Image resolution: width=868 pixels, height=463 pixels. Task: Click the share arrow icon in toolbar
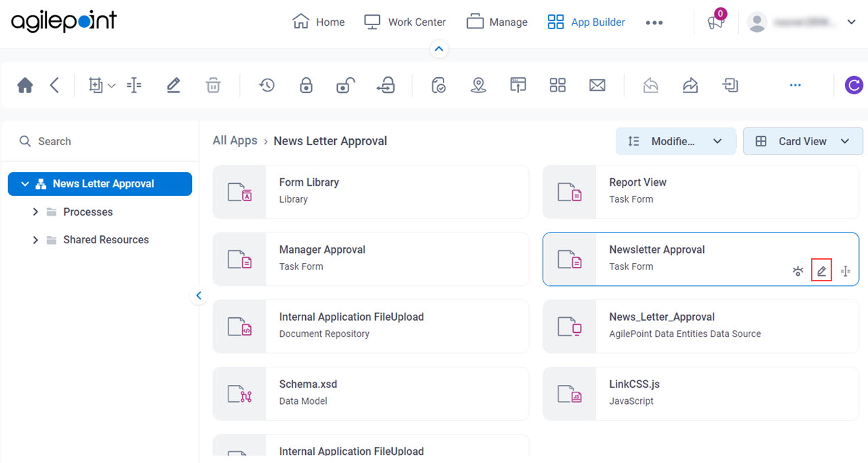tap(690, 85)
